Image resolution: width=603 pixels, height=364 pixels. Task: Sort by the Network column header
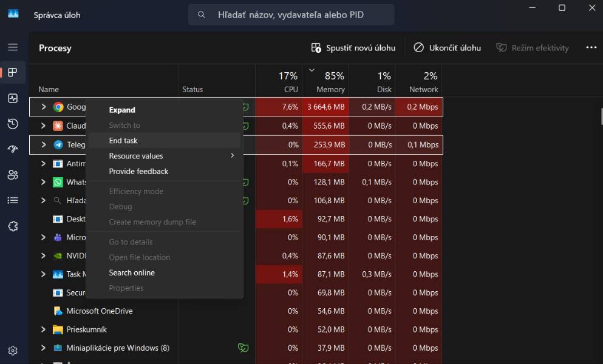[x=419, y=81]
